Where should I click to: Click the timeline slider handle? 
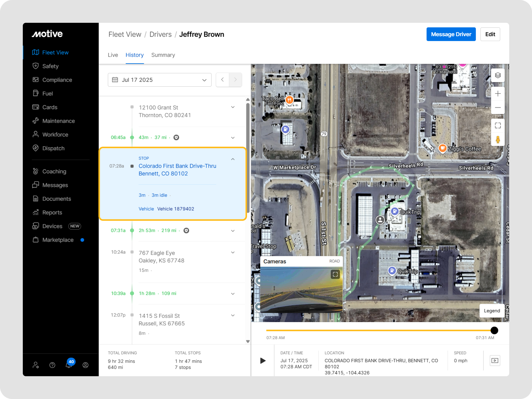pos(494,330)
